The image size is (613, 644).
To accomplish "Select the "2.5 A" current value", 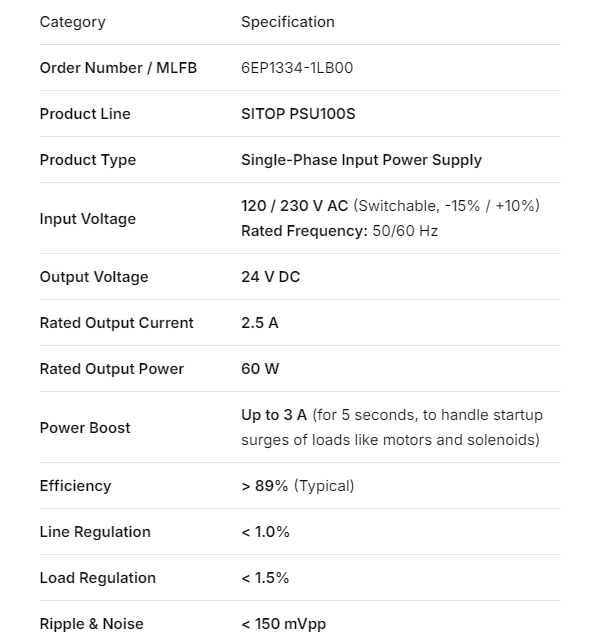I will pyautogui.click(x=260, y=323).
